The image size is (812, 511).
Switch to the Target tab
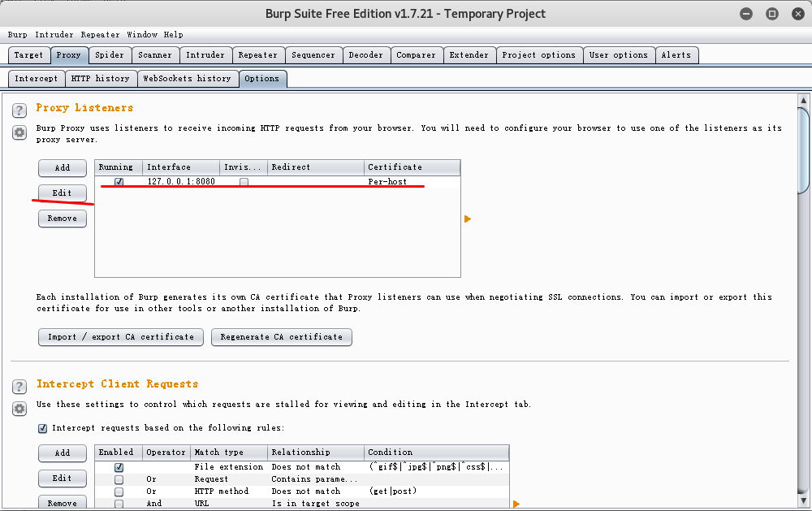point(29,55)
